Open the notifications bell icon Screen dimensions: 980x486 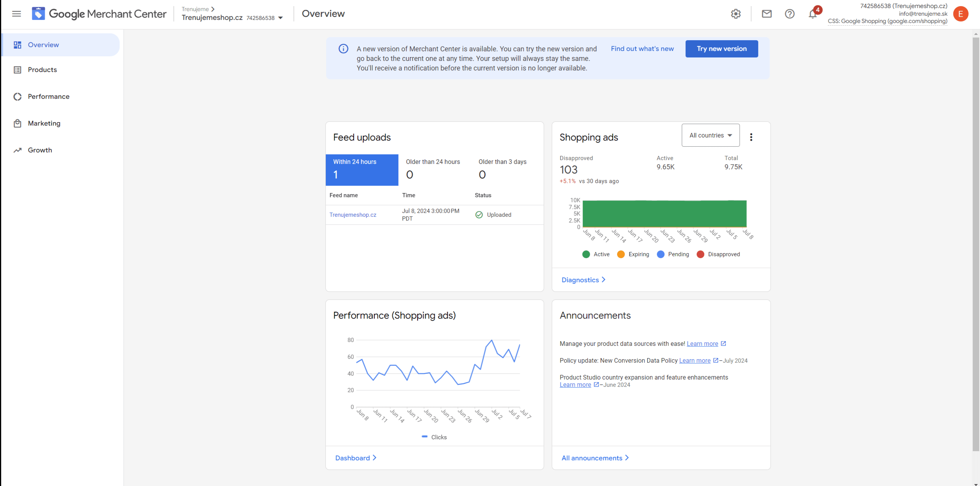coord(813,14)
